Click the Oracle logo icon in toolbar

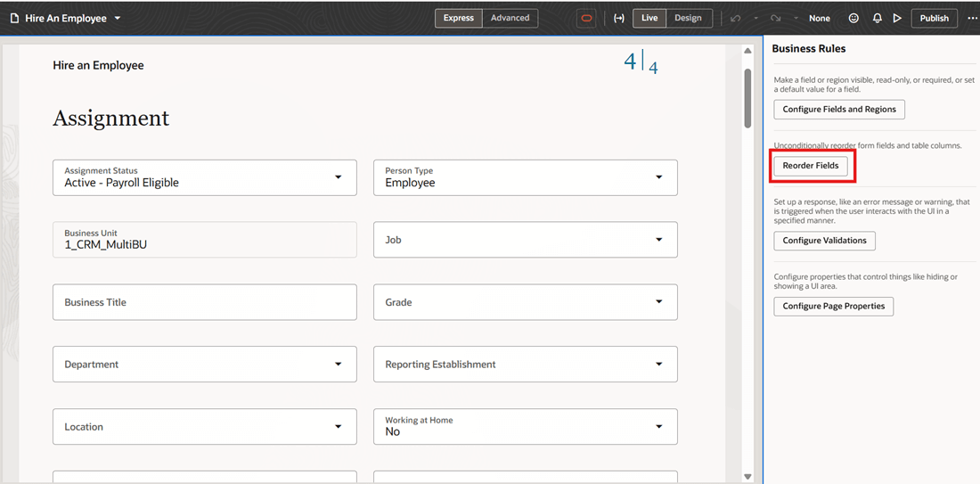click(586, 18)
